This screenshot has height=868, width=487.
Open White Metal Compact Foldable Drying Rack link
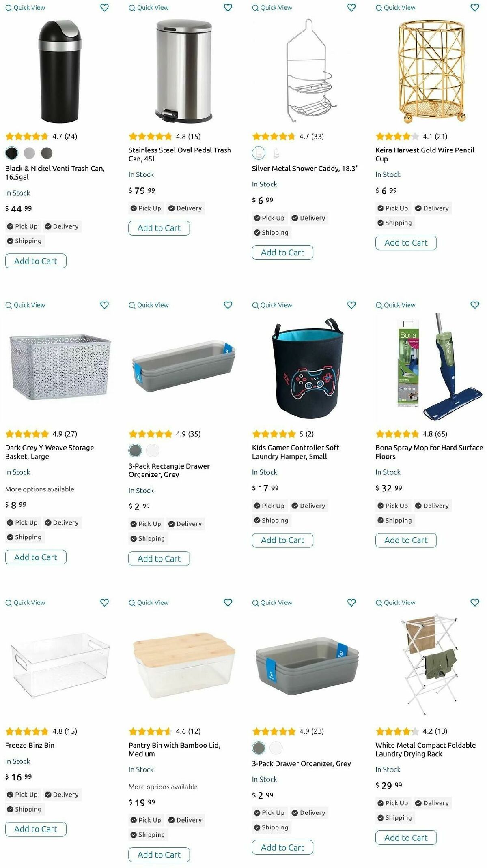[425, 750]
